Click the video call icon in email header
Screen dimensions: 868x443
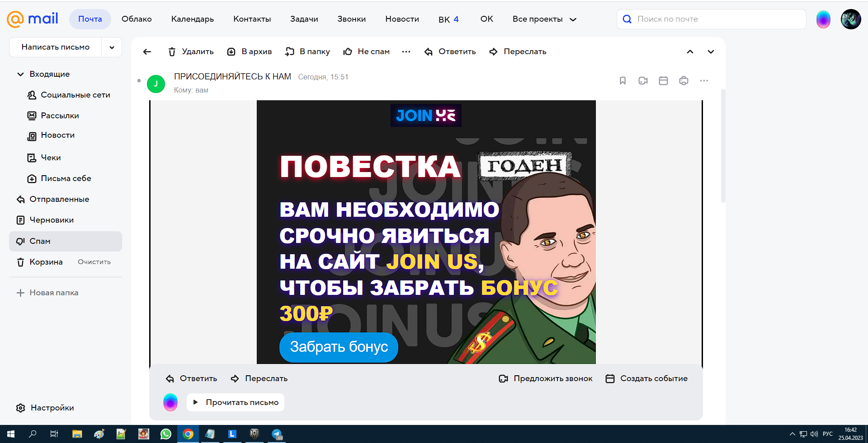pos(643,81)
